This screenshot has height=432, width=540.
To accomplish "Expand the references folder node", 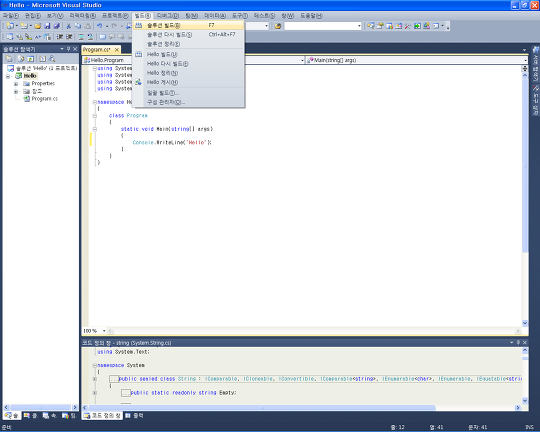I will [x=16, y=91].
